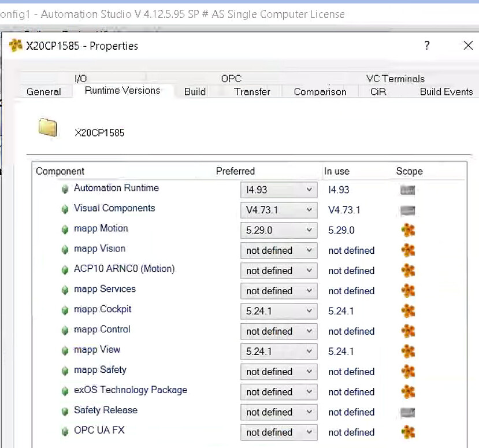This screenshot has width=479, height=448.
Task: Click the green icon beside Safety Release
Action: tap(65, 412)
